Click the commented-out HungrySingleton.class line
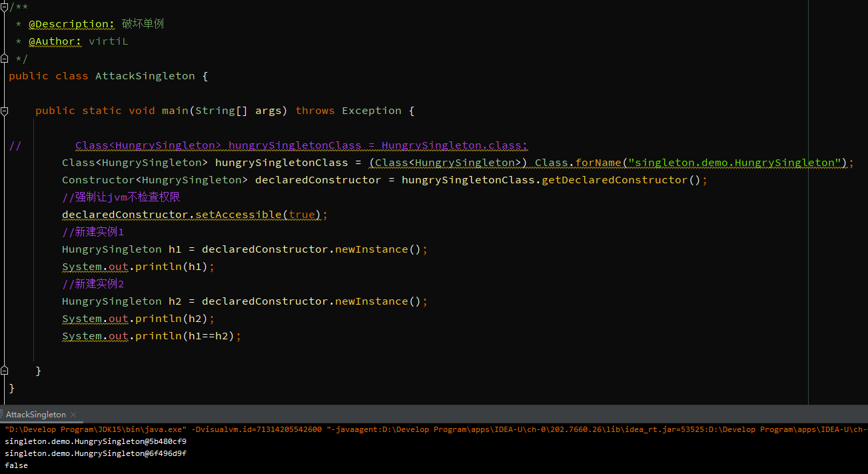The width and height of the screenshot is (868, 474). click(x=301, y=145)
